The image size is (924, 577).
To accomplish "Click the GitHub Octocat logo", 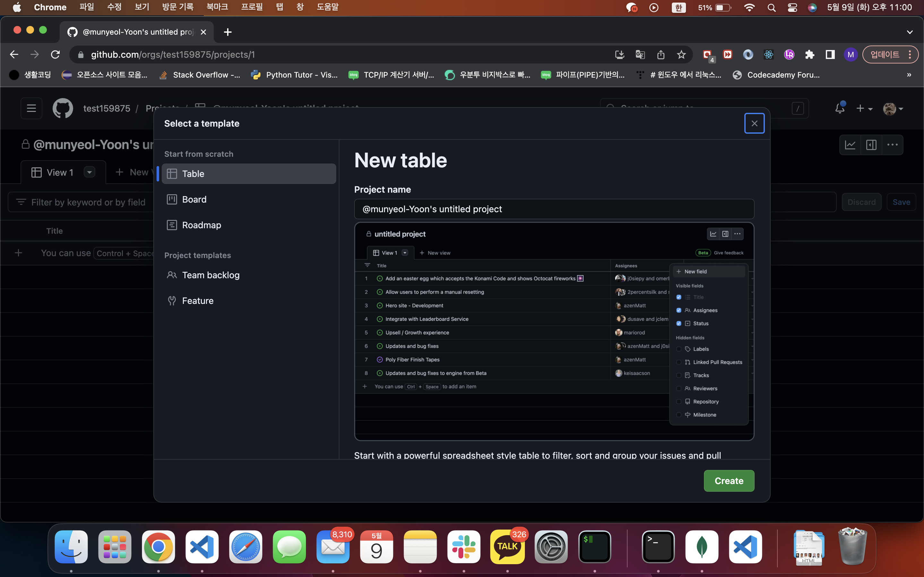I will [x=63, y=108].
